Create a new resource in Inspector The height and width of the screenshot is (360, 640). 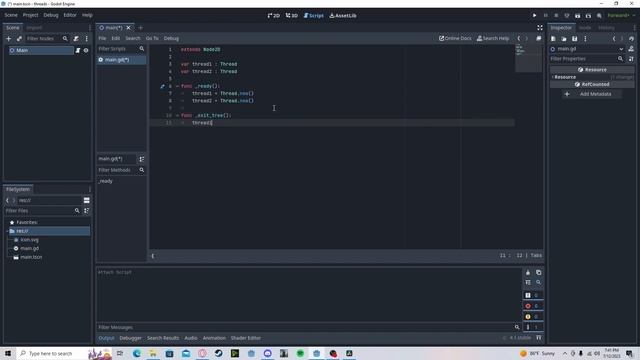pyautogui.click(x=553, y=39)
